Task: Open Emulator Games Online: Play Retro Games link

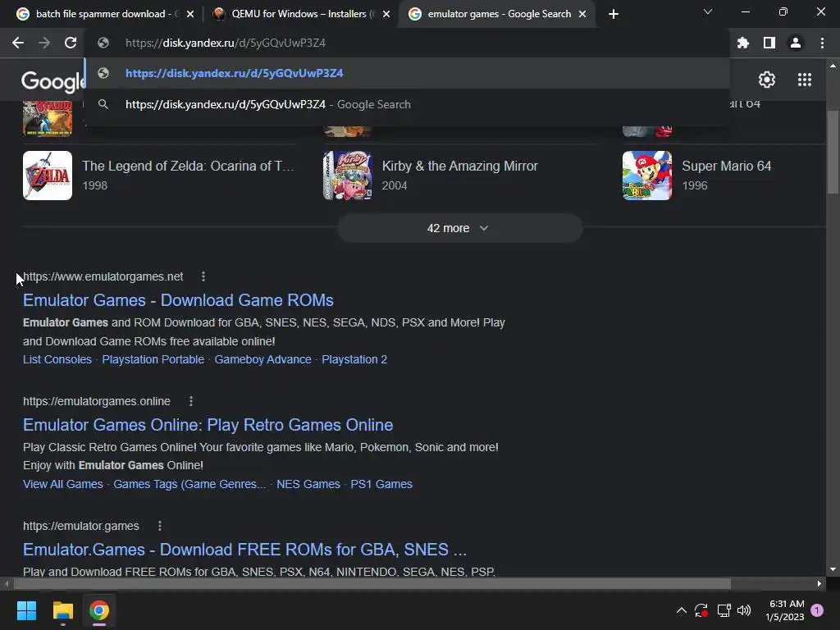Action: click(x=208, y=425)
